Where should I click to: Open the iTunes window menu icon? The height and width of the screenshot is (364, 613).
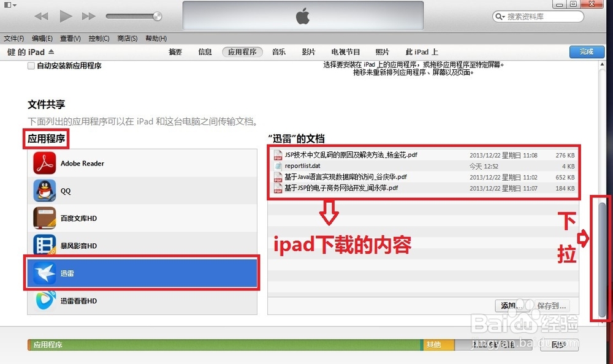[x=10, y=5]
